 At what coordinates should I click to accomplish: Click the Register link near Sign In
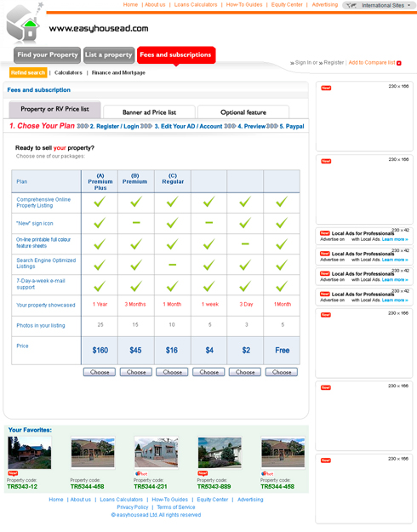[332, 63]
